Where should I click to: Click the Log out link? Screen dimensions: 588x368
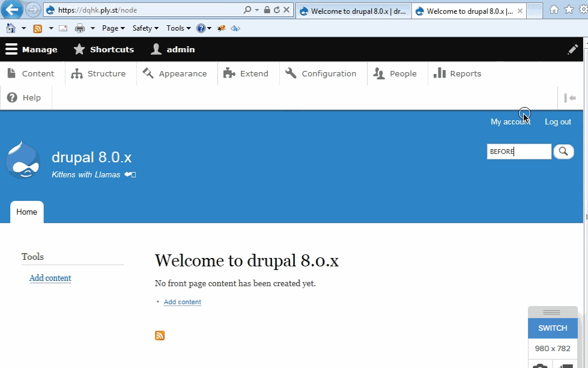pos(557,121)
